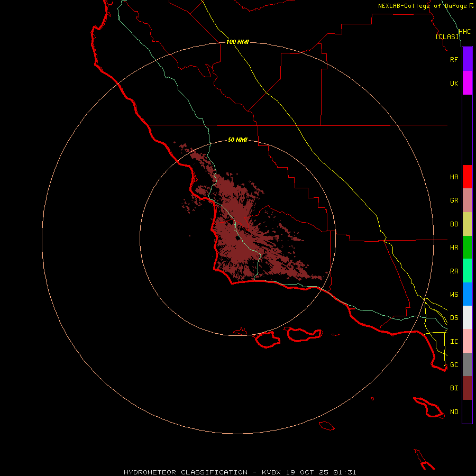Click the GR legend label
Image resolution: width=476 pixels, height=476 pixels.
pyautogui.click(x=454, y=200)
